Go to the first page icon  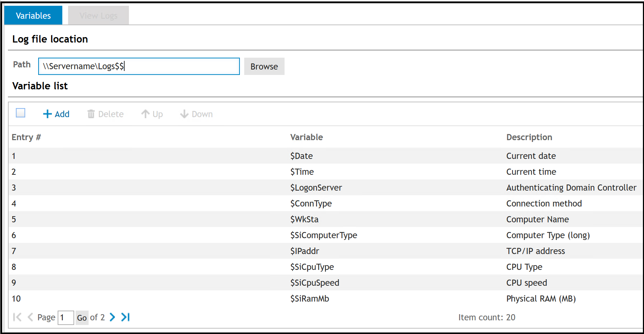pyautogui.click(x=17, y=317)
